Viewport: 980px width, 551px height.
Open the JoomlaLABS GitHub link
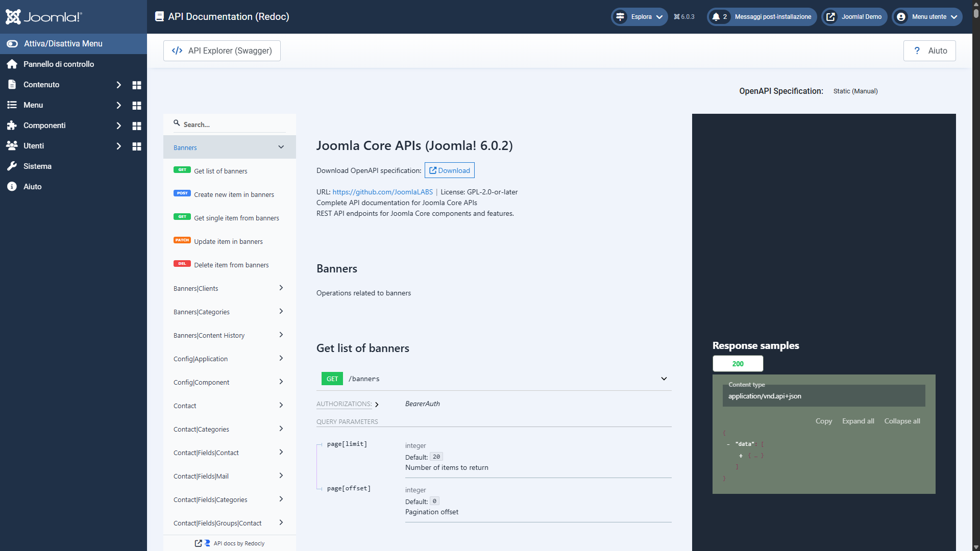pyautogui.click(x=382, y=192)
